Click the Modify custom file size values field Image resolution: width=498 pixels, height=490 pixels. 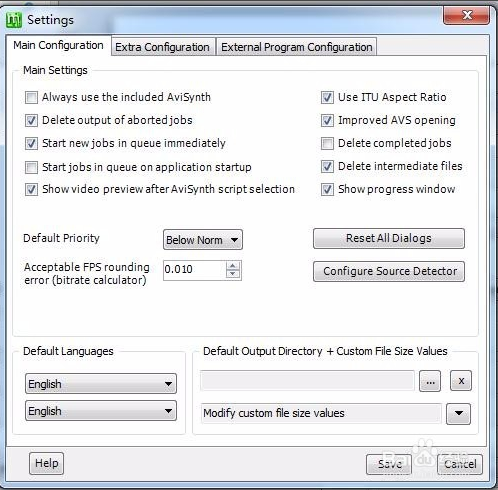[321, 413]
